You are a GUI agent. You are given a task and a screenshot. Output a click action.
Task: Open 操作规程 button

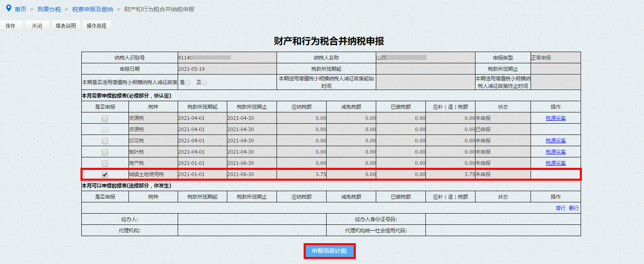pos(97,26)
